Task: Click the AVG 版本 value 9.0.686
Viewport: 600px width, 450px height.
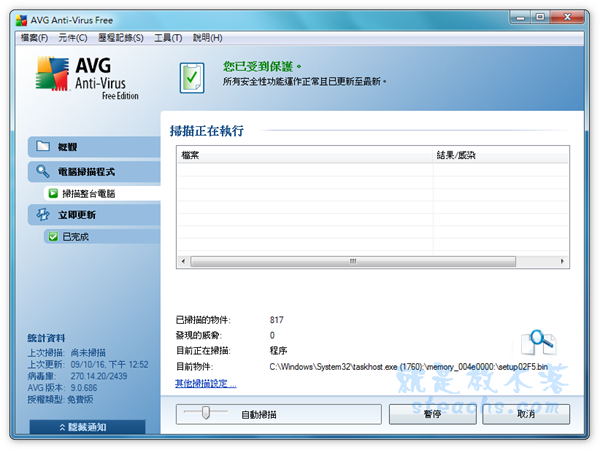Action: click(x=84, y=388)
